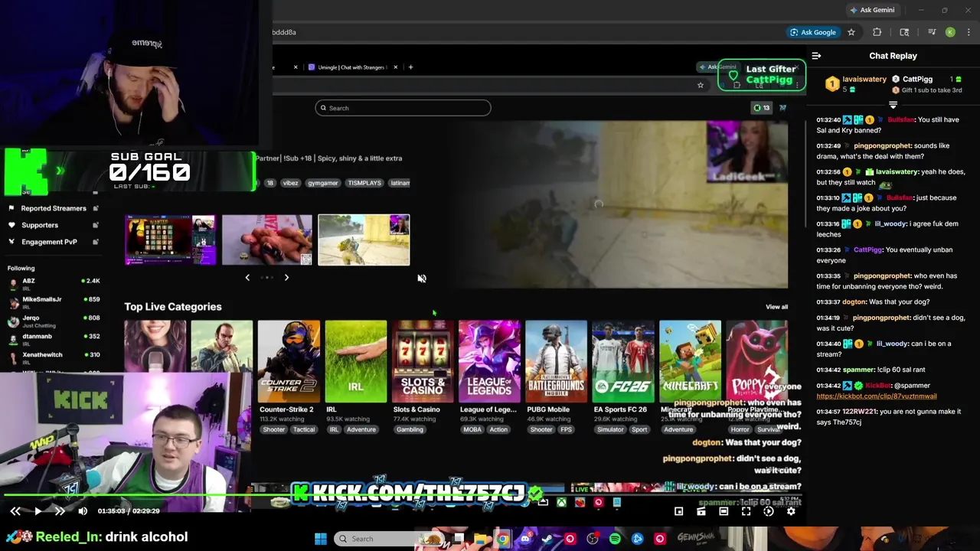Open ABZ in the Following list
Screen dimensions: 980x551
(x=53, y=284)
